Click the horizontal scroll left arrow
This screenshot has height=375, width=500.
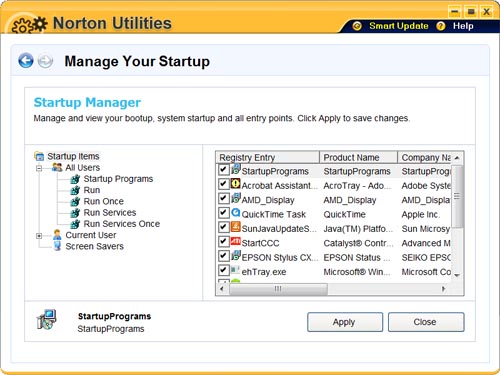(x=222, y=289)
